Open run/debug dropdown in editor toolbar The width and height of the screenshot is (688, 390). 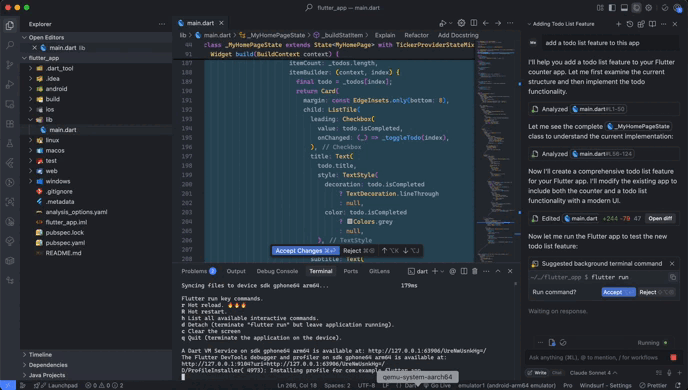451,23
